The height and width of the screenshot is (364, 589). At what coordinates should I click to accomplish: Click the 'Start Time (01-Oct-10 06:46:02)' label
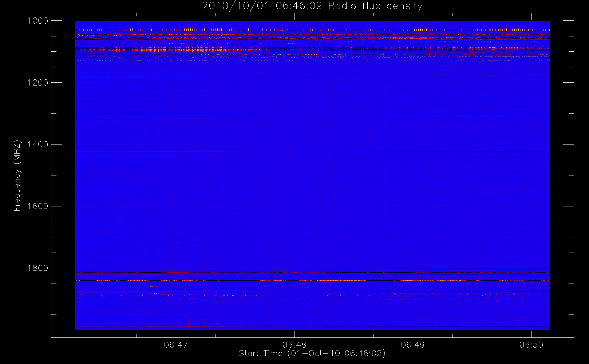click(x=312, y=353)
